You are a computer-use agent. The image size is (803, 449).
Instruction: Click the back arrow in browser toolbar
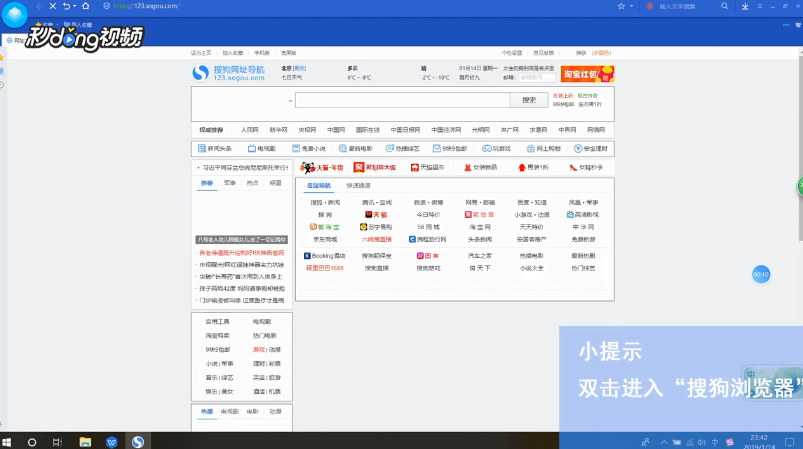pos(39,6)
